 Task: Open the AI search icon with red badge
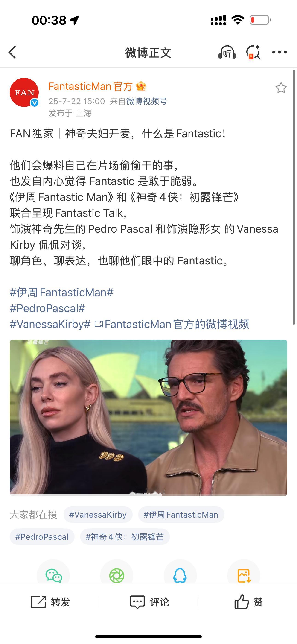[x=253, y=52]
